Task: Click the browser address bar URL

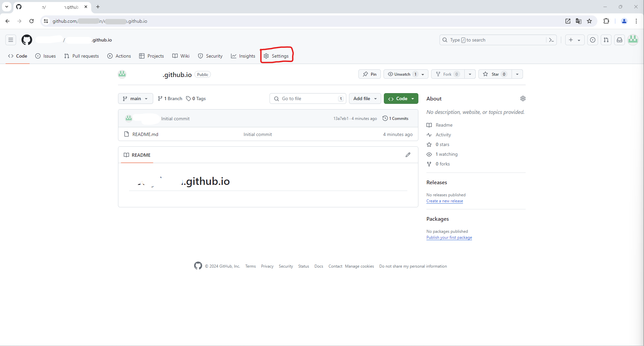Action: [100, 21]
